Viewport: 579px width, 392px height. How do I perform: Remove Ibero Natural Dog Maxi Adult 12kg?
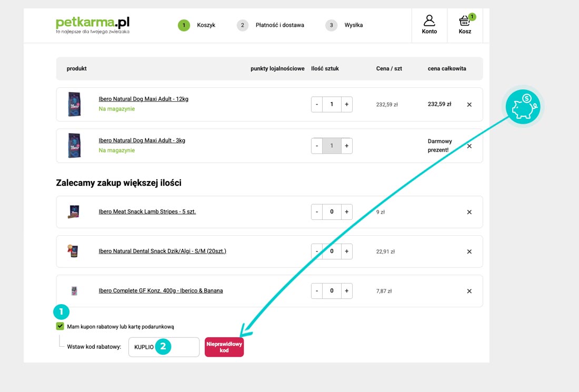pos(469,105)
